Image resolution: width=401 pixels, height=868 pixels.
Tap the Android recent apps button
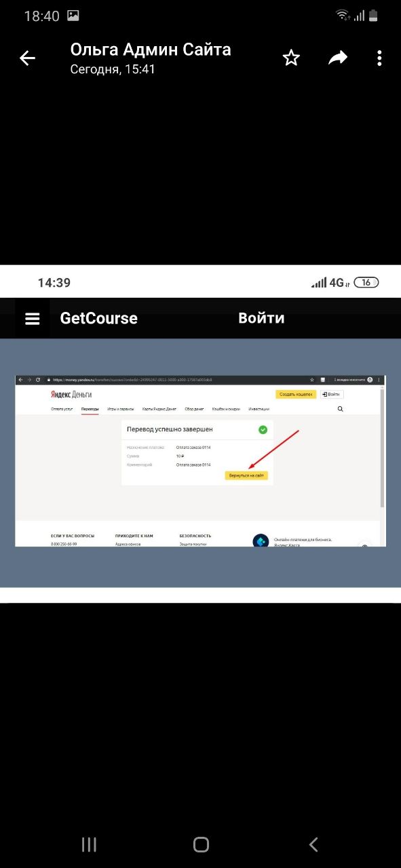(x=89, y=844)
